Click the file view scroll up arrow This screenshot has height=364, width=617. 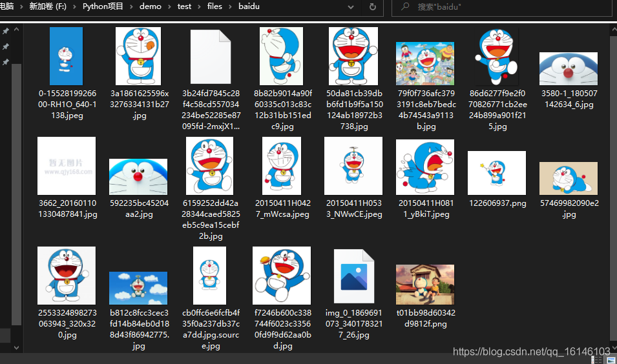(614, 30)
